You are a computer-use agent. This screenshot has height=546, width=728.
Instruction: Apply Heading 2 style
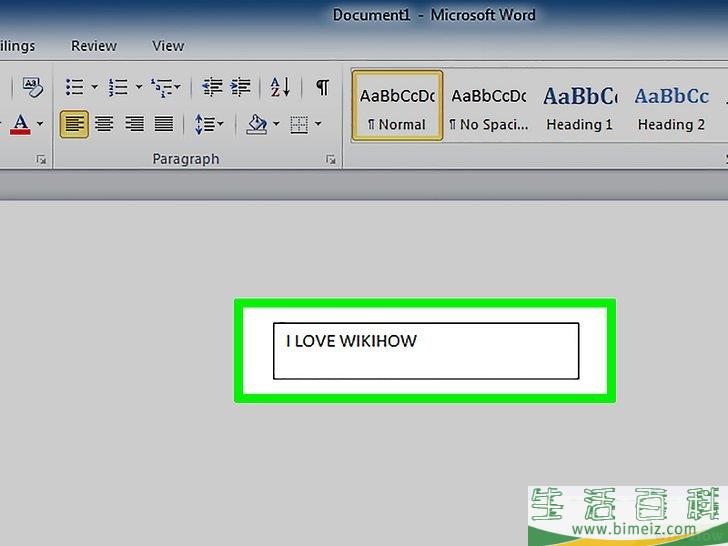pos(671,106)
